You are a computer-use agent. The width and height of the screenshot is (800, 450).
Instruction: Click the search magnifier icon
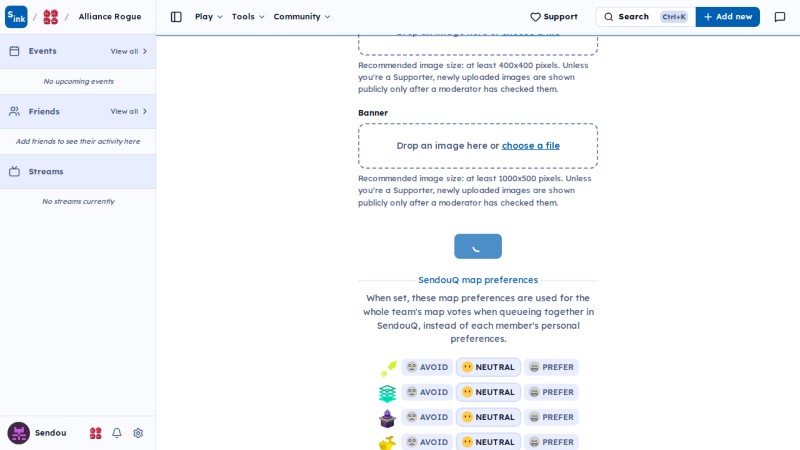click(609, 17)
